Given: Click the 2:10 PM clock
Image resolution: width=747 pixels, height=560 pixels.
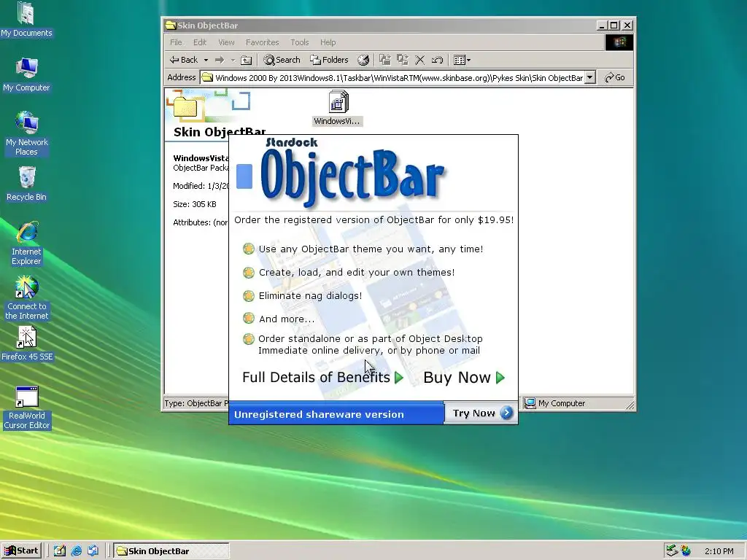Looking at the screenshot, I should tap(719, 551).
